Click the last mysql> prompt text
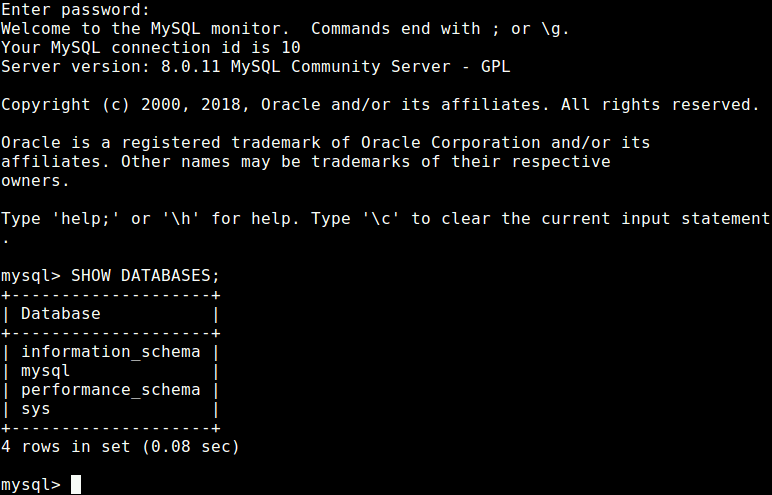This screenshot has height=495, width=772. click(31, 486)
